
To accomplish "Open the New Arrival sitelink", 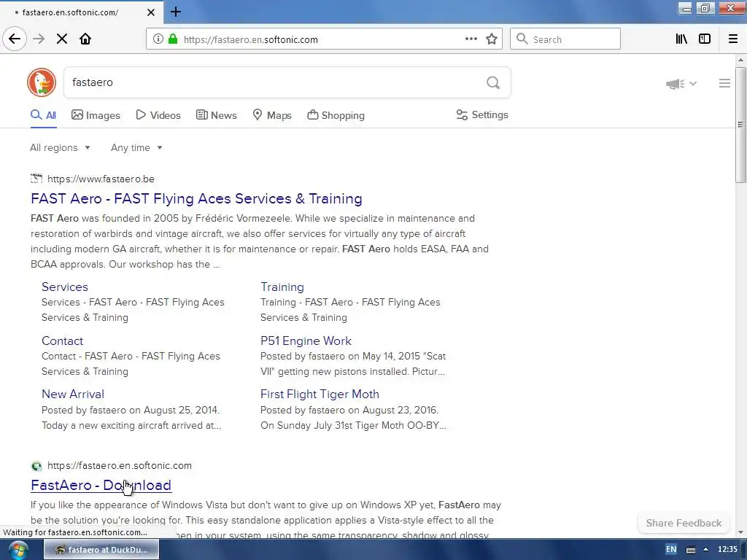I will pyautogui.click(x=73, y=394).
